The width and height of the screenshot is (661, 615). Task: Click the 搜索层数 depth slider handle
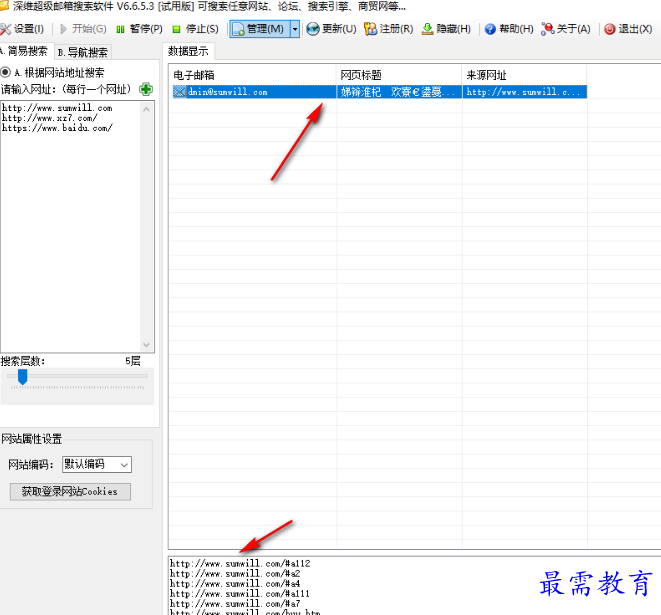[22, 376]
